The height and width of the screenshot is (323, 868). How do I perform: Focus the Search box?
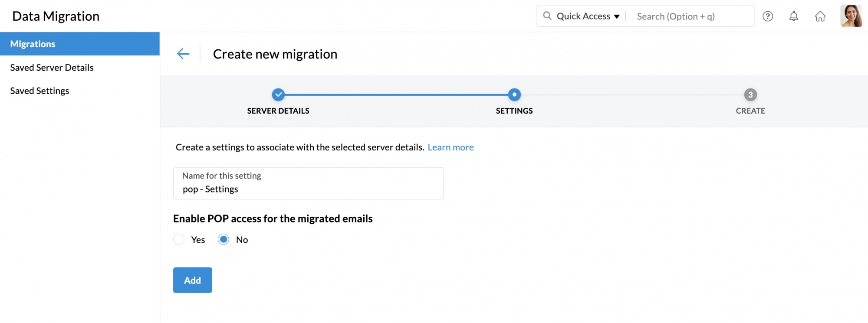point(690,16)
